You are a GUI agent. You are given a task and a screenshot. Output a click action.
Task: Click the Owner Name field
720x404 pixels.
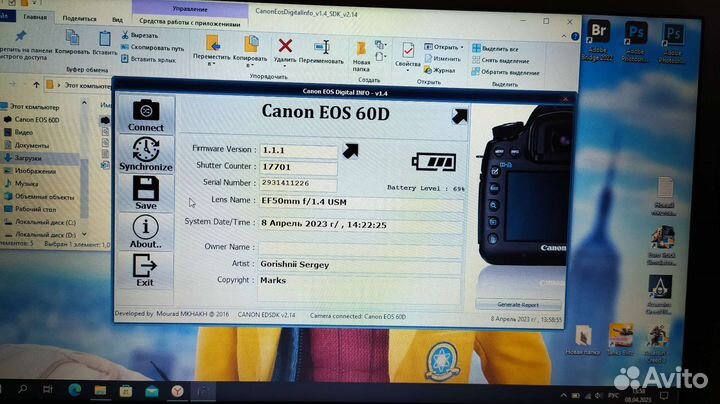coord(360,248)
